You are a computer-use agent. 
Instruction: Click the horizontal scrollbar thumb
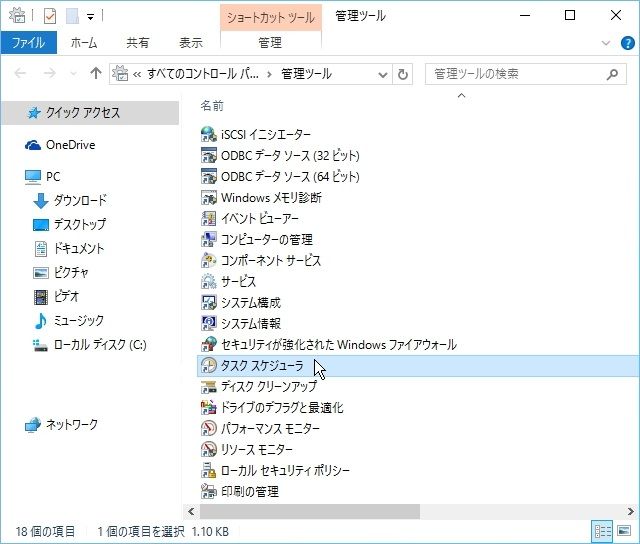pyautogui.click(x=310, y=511)
